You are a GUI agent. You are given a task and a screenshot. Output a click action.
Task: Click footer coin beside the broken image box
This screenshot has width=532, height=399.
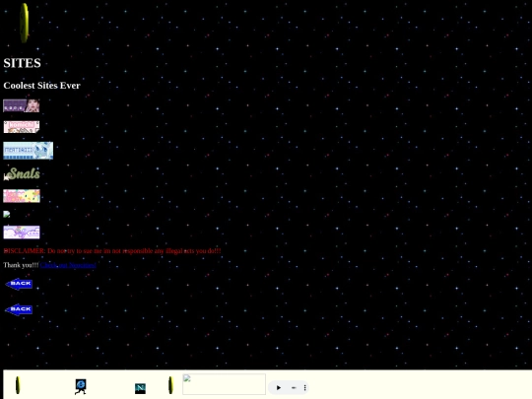coord(170,385)
